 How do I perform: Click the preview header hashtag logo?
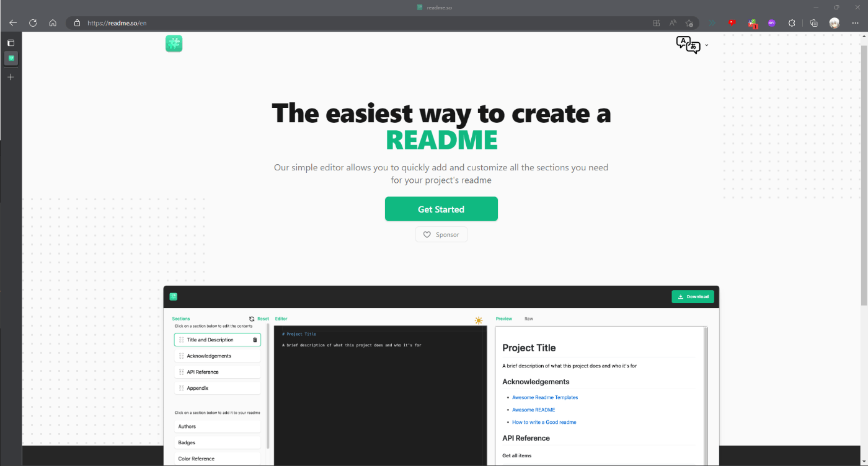pyautogui.click(x=174, y=296)
